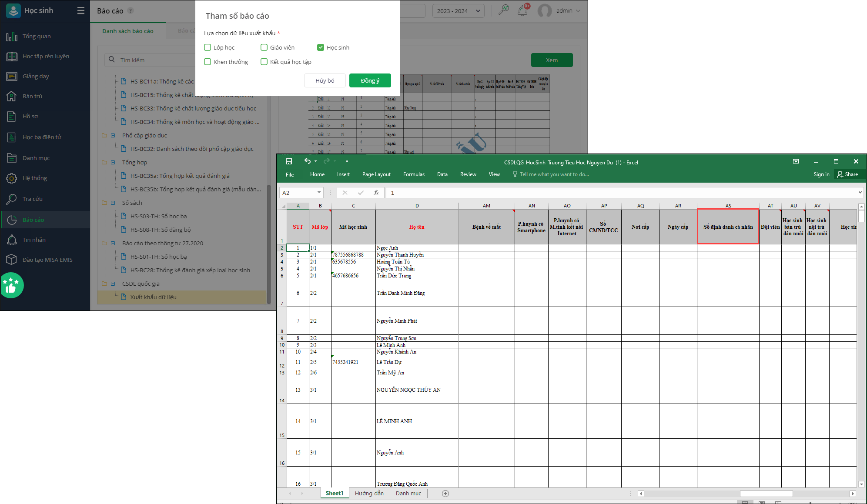
Task: Open the notification bell icon
Action: pos(522,10)
